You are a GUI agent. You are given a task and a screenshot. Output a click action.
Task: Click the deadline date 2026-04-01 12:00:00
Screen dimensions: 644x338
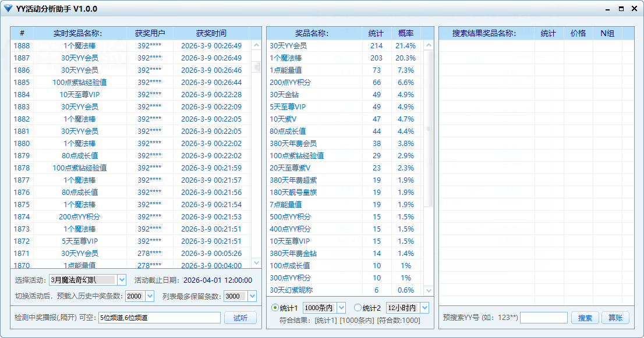[218, 280]
